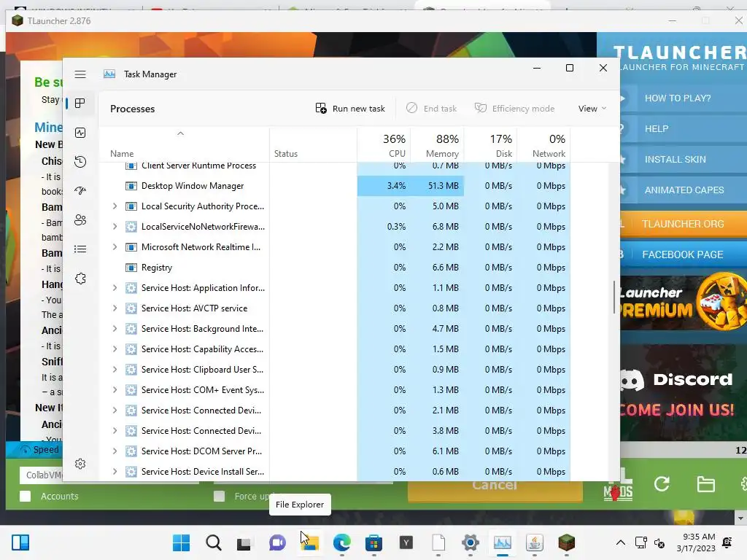Click TLauncher Mods icon
Screen dimensions: 747x560
tap(618, 486)
